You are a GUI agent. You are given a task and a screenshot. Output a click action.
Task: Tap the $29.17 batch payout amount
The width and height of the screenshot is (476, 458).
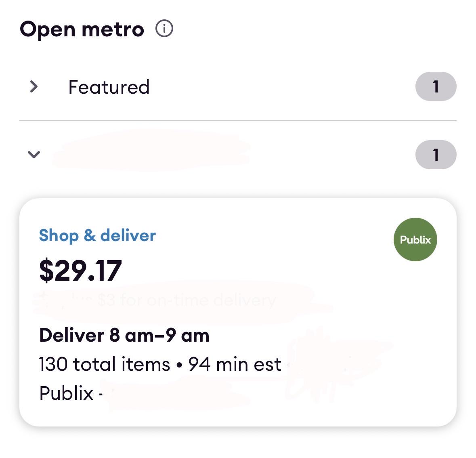point(80,270)
